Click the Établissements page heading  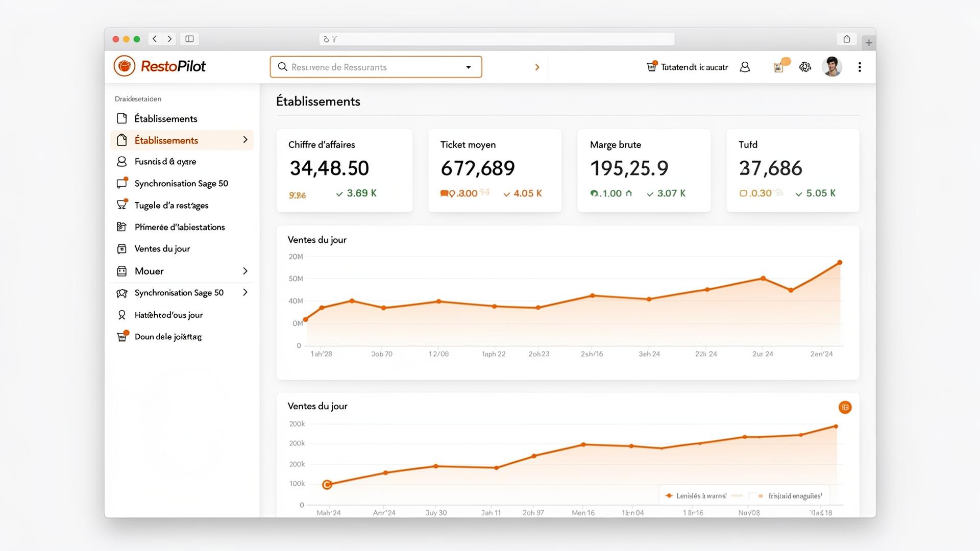318,102
